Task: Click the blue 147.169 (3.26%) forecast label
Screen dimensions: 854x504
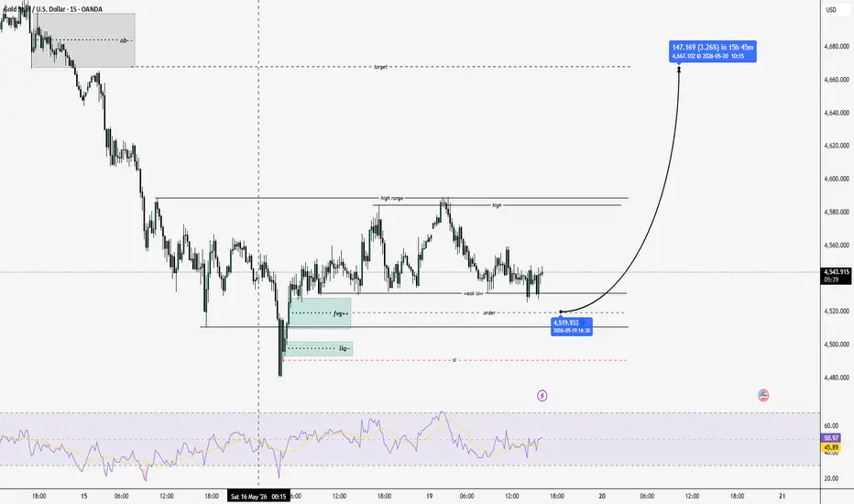Action: (x=712, y=51)
